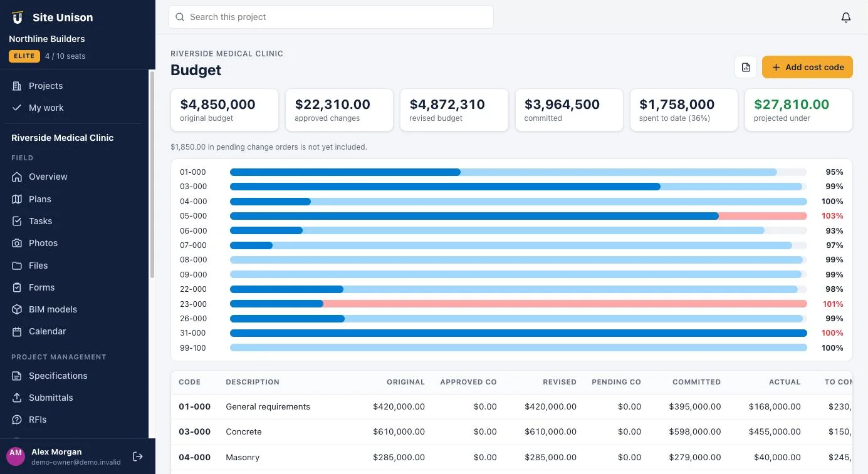Click Northline Builders organization name
The image size is (868, 474).
coord(47,39)
